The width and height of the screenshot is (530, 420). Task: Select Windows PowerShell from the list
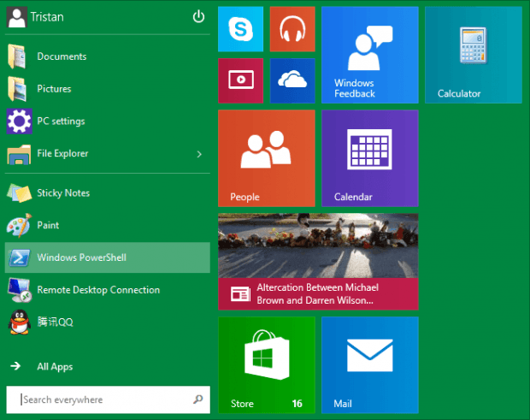click(x=81, y=257)
